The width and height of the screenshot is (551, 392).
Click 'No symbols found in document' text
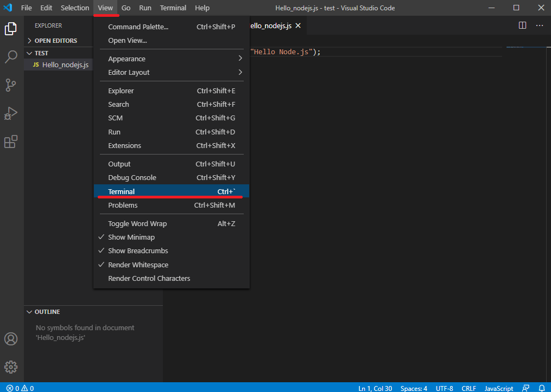click(x=85, y=328)
